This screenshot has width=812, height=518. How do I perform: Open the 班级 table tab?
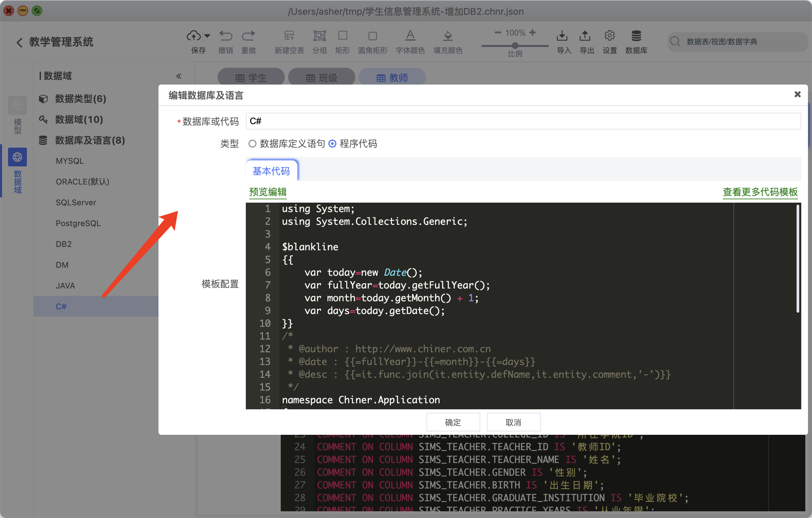321,78
